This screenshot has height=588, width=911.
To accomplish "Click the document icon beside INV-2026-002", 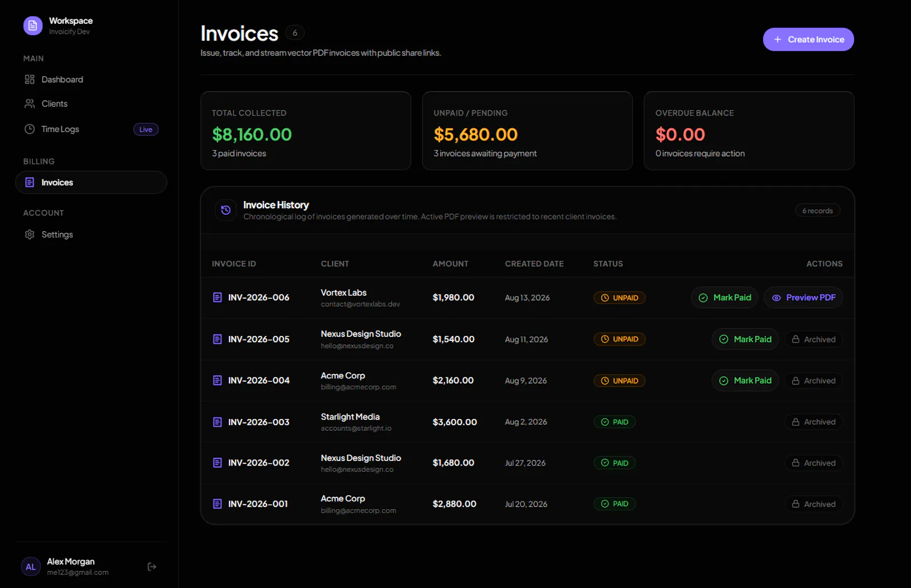I will [x=217, y=463].
